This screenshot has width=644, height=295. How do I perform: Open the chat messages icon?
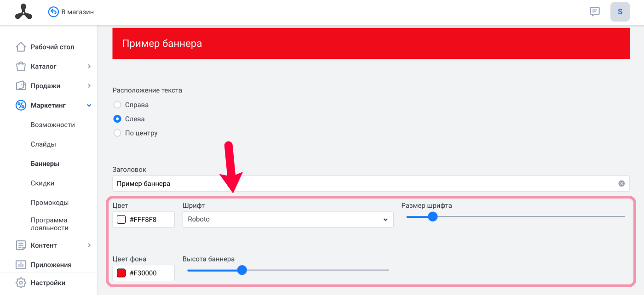pos(595,12)
